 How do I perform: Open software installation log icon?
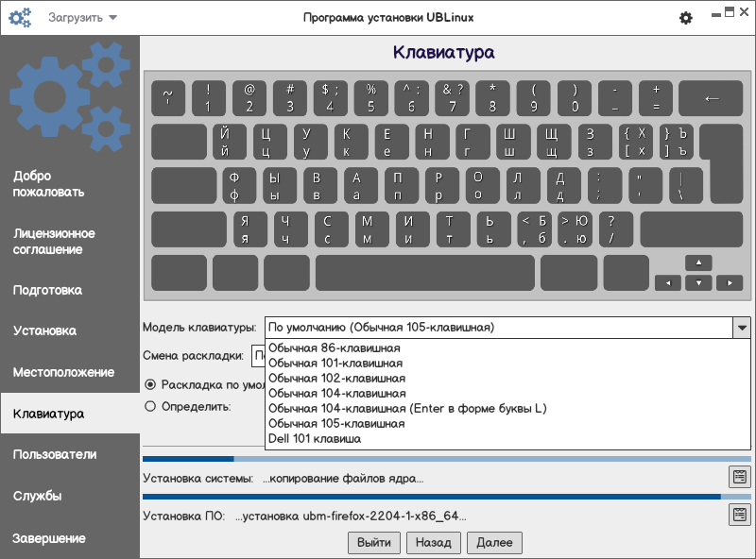point(740,515)
